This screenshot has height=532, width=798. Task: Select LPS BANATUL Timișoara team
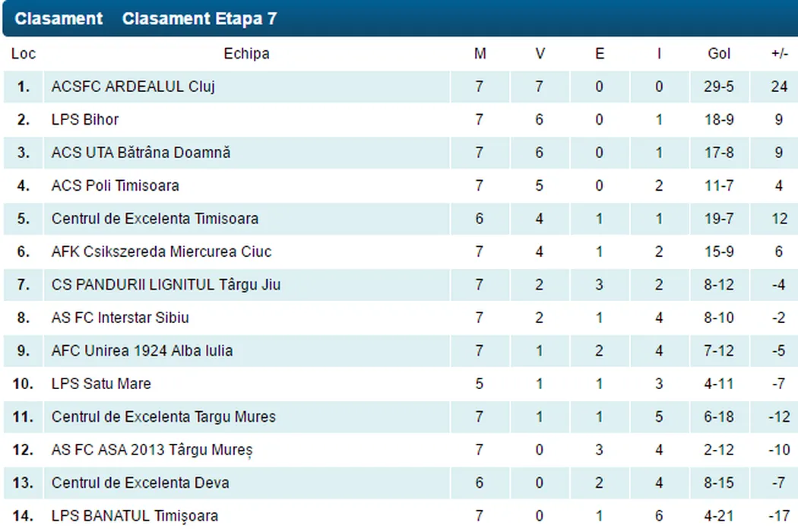[x=135, y=516]
